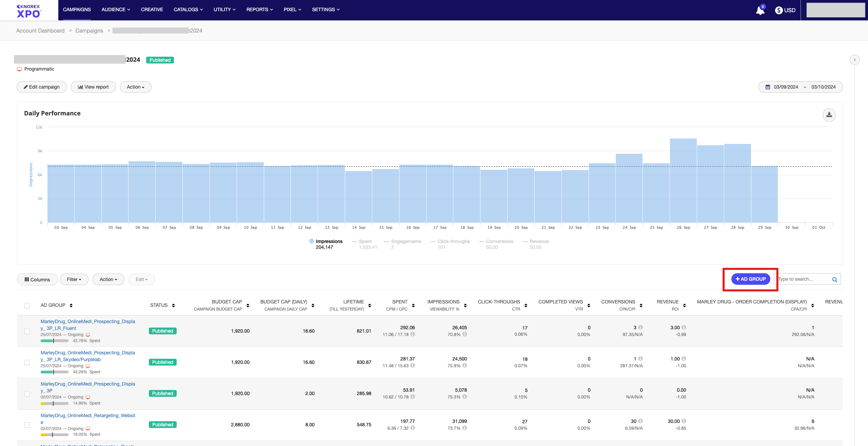Type in the ad group search field
This screenshot has width=868, height=446.
tap(803, 279)
